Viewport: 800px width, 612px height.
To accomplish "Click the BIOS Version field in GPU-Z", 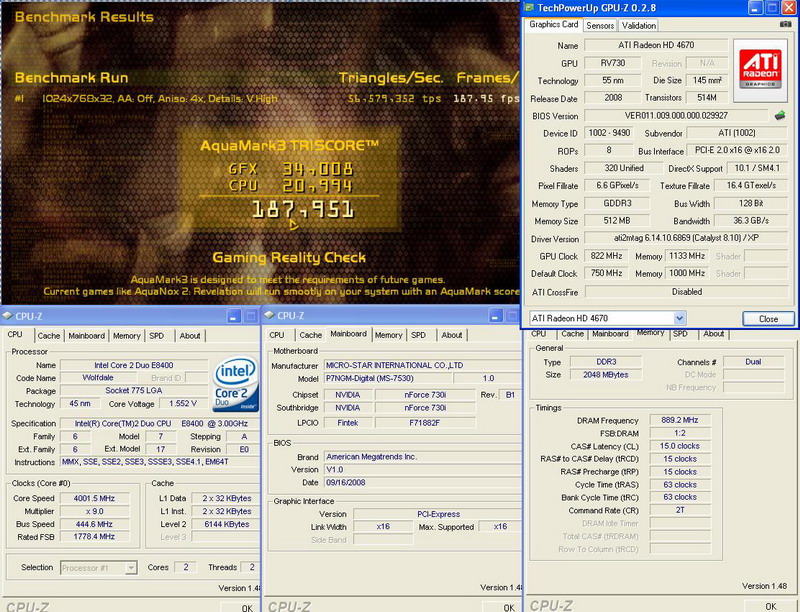I will pos(677,116).
